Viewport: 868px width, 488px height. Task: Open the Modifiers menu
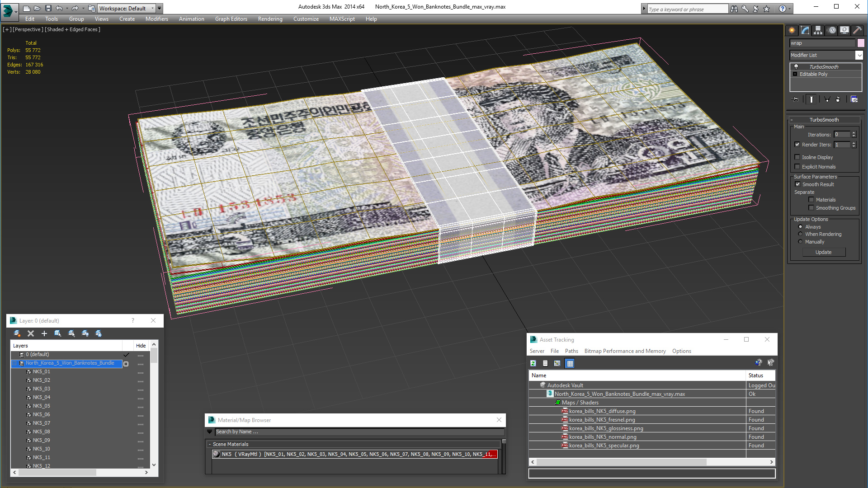point(157,19)
